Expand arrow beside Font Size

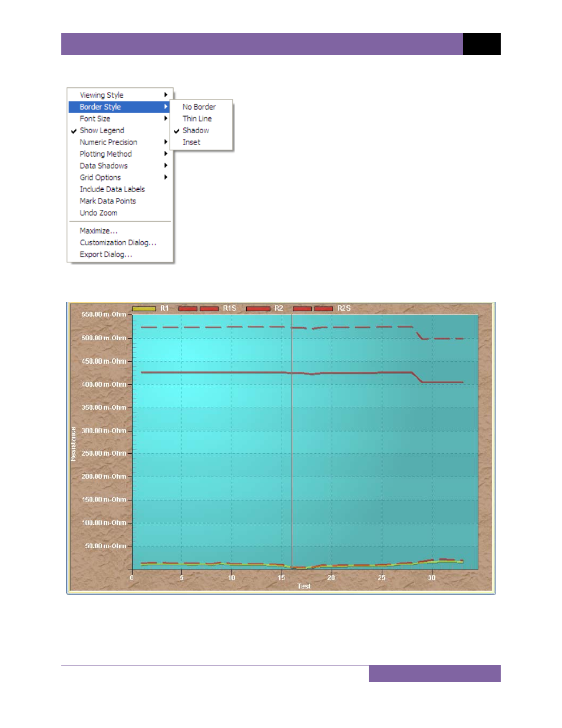tap(166, 118)
